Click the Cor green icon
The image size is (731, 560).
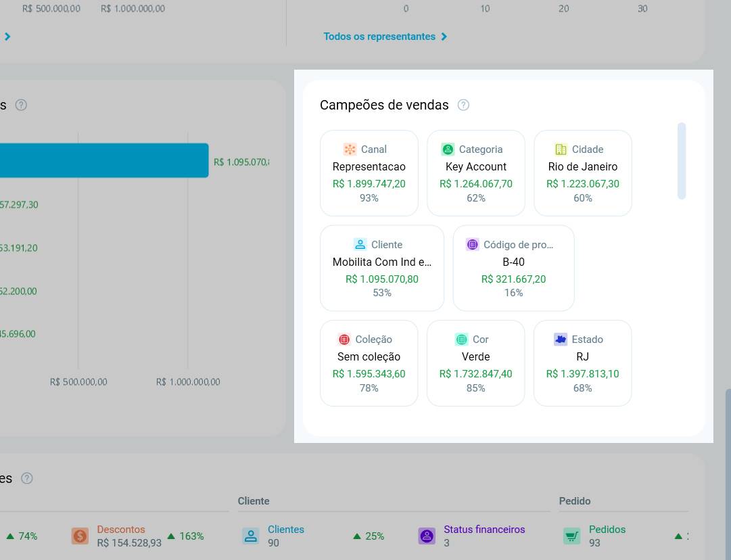(x=462, y=339)
